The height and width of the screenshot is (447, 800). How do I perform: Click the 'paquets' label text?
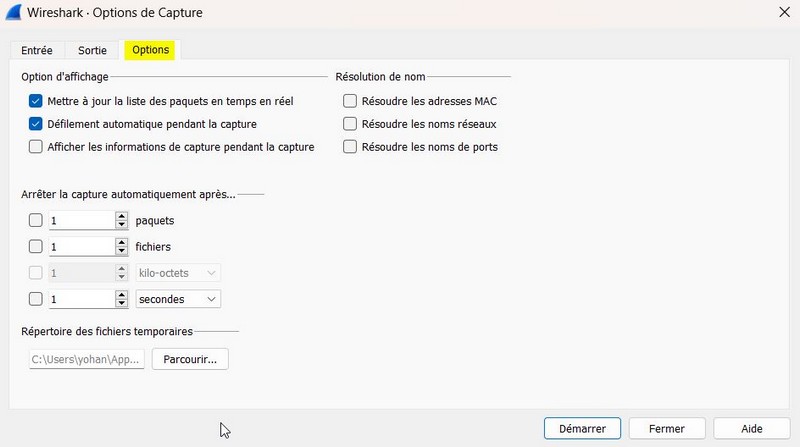coord(155,220)
